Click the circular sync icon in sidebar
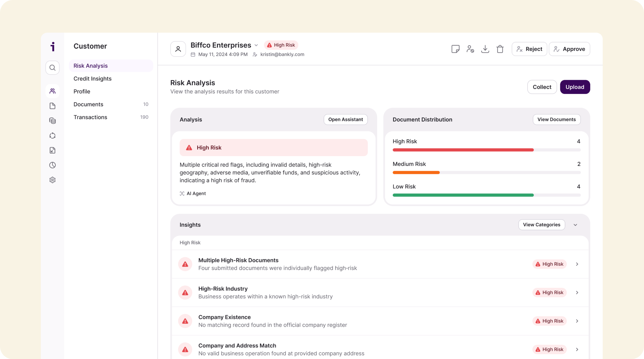Image resolution: width=644 pixels, height=359 pixels. [x=53, y=136]
